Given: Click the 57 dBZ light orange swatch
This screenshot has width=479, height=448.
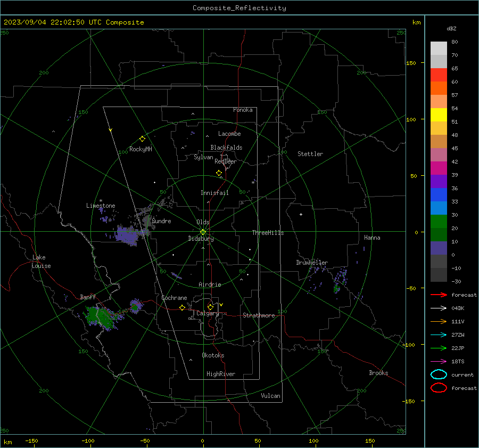Looking at the screenshot, I should [439, 102].
